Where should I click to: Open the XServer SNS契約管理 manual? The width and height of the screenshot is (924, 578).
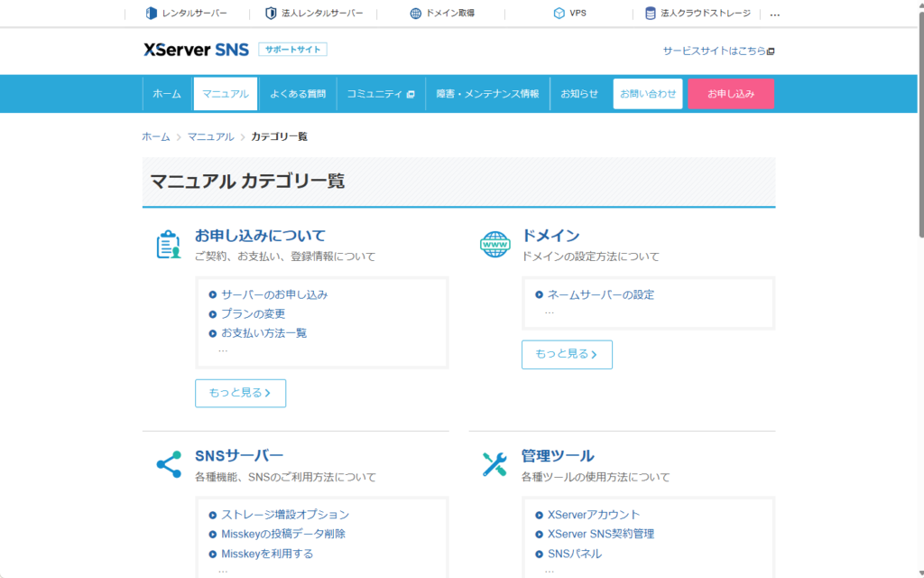click(600, 534)
